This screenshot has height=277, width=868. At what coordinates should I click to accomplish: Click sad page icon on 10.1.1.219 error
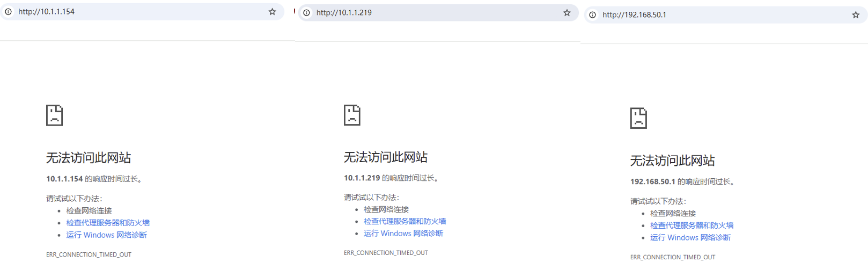(352, 115)
